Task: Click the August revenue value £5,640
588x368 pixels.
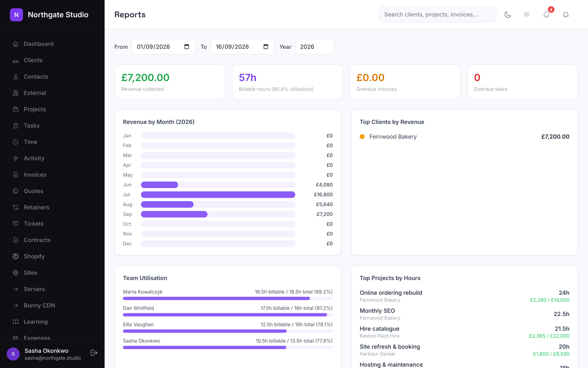Action: pyautogui.click(x=324, y=204)
